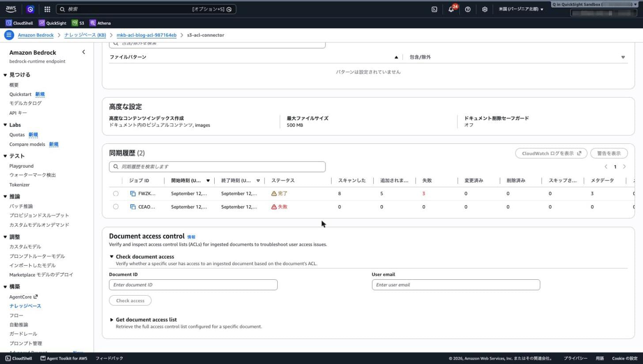This screenshot has height=364, width=643.
Task: Open the AWS console home logo
Action: click(x=11, y=9)
